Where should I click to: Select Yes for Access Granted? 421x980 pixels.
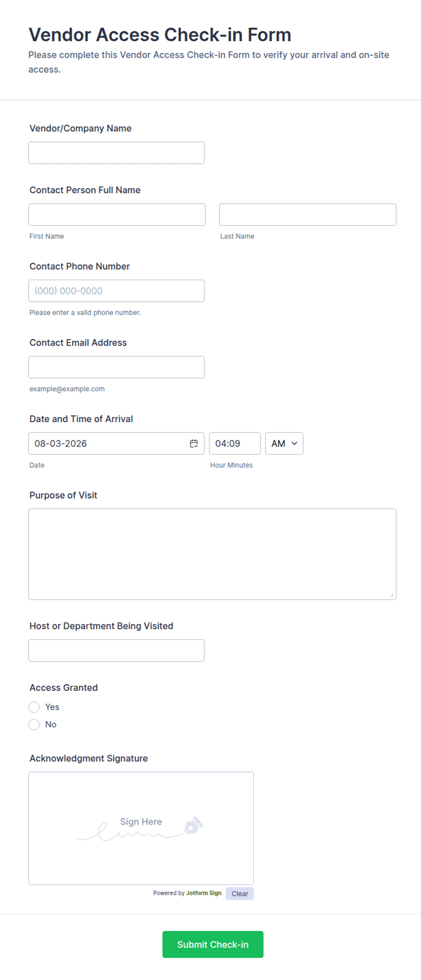[34, 707]
